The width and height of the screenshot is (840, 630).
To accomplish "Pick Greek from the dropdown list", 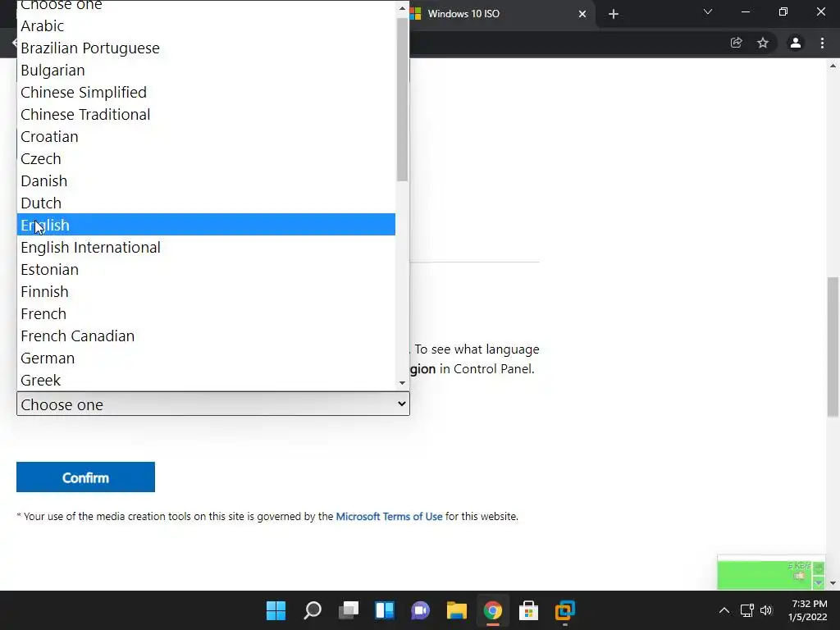I will 206,381.
